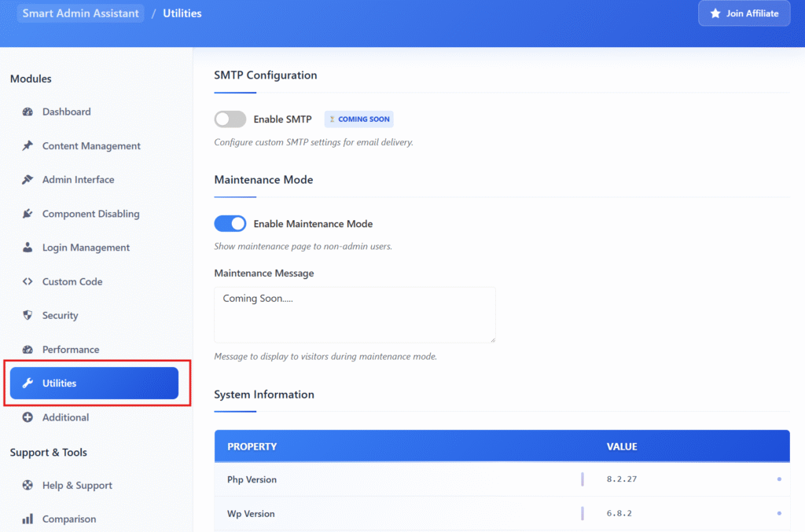Open the Additional module
805x532 pixels.
94,417
